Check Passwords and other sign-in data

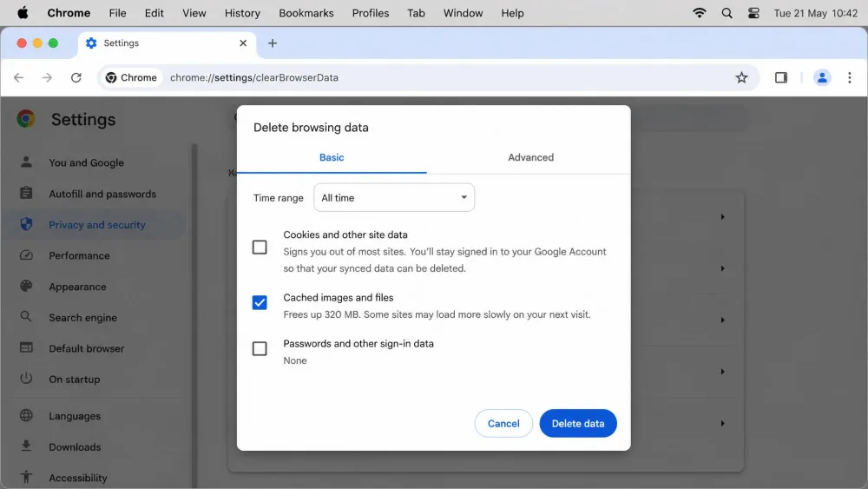pos(260,348)
